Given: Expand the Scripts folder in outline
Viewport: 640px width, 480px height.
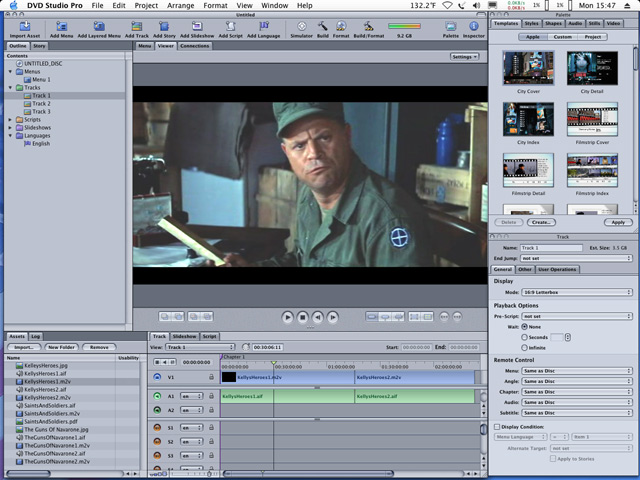Looking at the screenshot, I should click(x=10, y=120).
